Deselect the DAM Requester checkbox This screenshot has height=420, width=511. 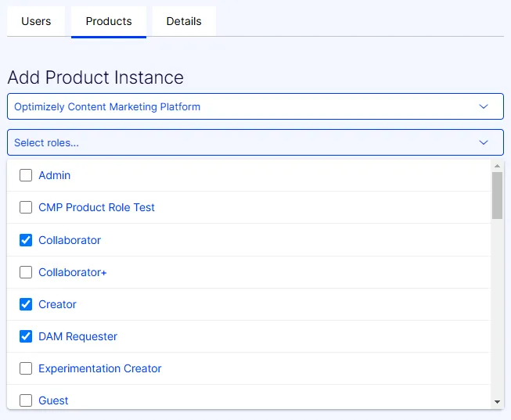pyautogui.click(x=26, y=336)
